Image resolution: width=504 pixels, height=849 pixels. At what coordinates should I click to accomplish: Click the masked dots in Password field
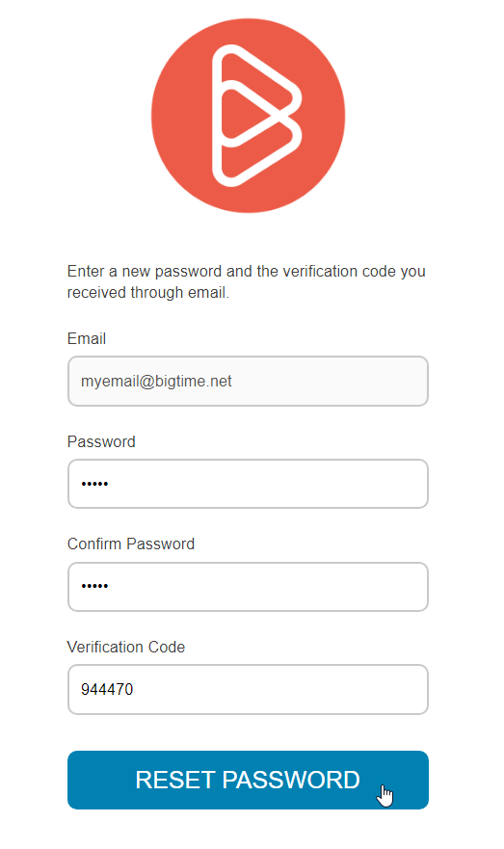pos(94,484)
